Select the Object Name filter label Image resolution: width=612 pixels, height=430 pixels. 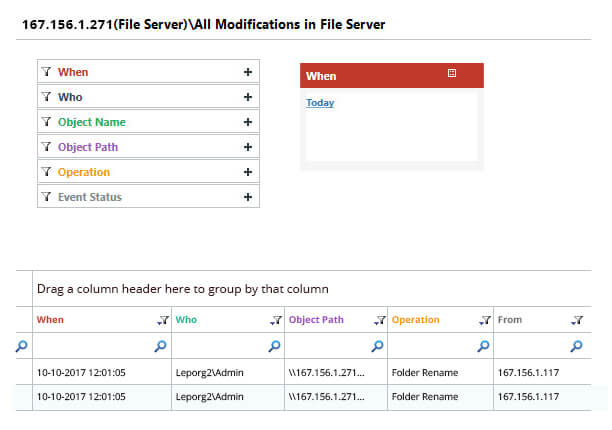click(92, 122)
